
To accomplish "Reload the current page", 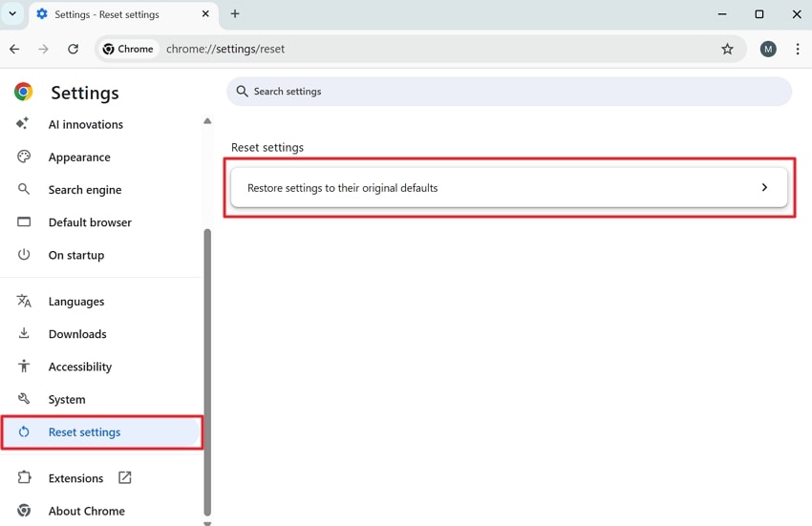I will 73,49.
